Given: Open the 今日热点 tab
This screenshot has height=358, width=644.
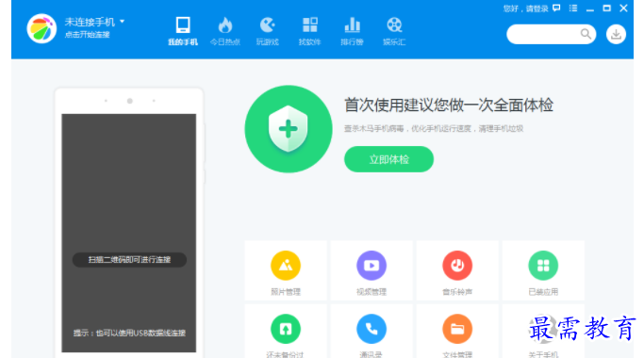Looking at the screenshot, I should click(225, 31).
